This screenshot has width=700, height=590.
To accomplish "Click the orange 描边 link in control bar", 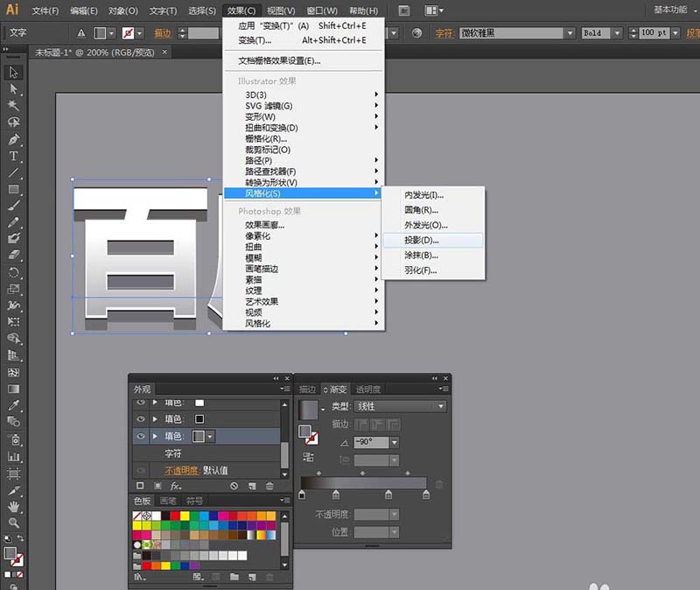I will pyautogui.click(x=163, y=33).
